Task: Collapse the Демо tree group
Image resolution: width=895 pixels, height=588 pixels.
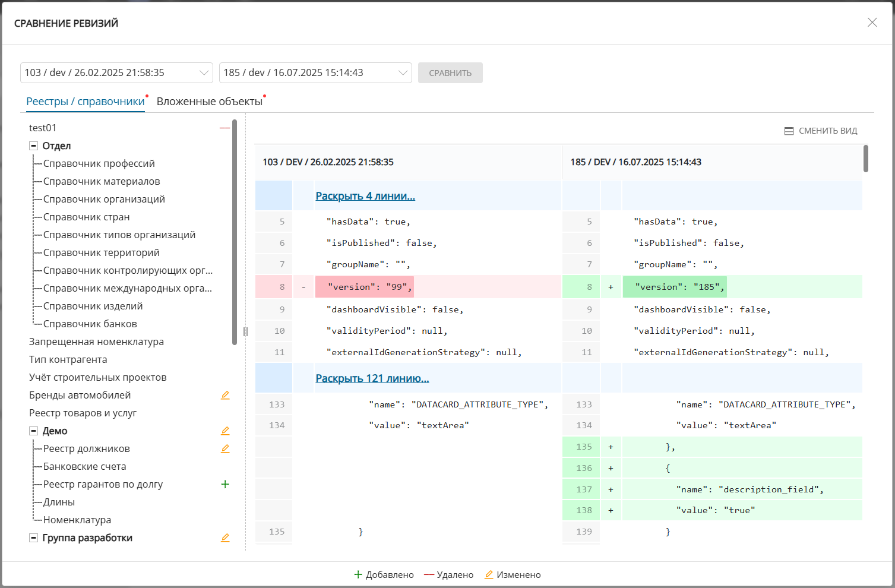Action: point(34,431)
